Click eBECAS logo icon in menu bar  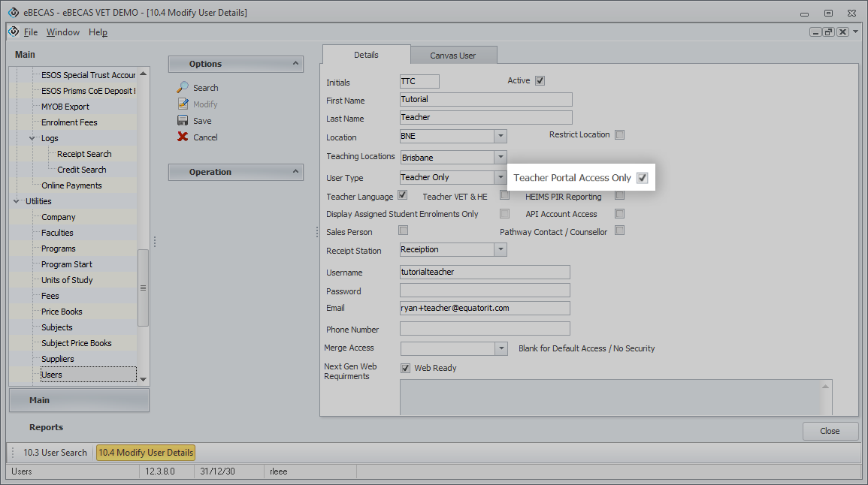(14, 32)
